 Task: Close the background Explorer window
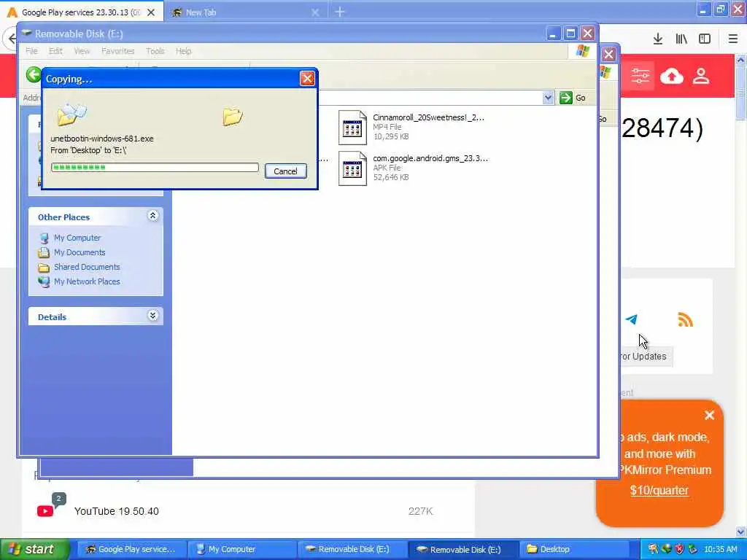coord(608,54)
